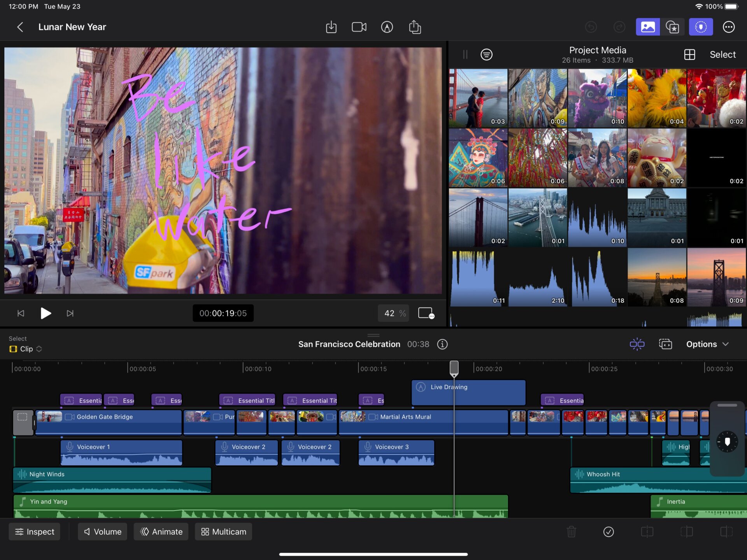This screenshot has width=747, height=560.
Task: Tap the info icon beside the 00:38 duration
Action: [x=442, y=344]
